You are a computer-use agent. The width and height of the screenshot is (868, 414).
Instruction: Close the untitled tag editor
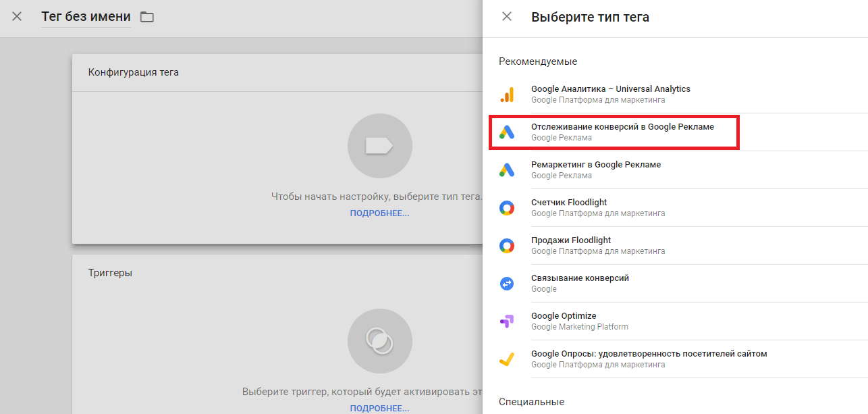click(17, 17)
